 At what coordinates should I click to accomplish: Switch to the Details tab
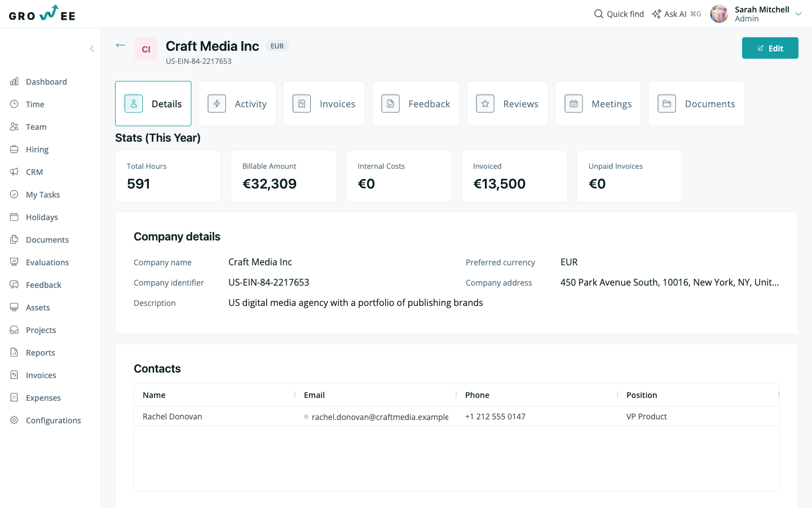(x=153, y=103)
